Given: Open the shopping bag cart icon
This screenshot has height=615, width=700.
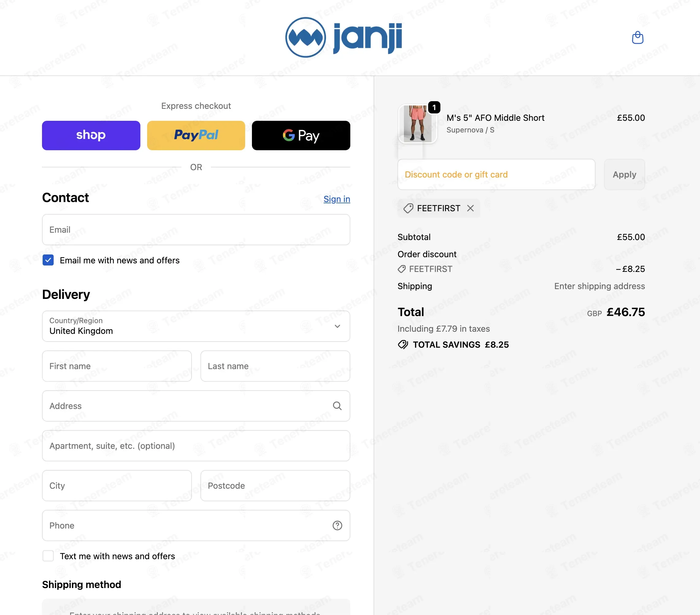Looking at the screenshot, I should [x=637, y=37].
